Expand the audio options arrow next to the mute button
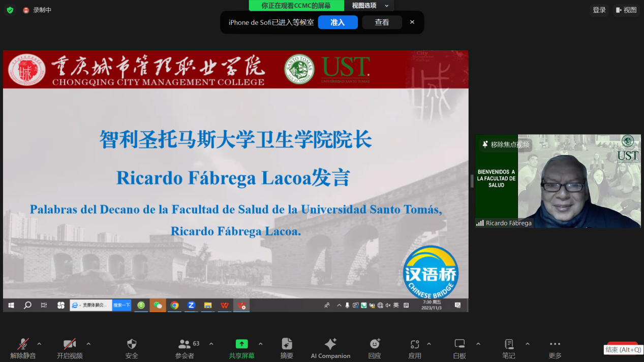 (40, 344)
